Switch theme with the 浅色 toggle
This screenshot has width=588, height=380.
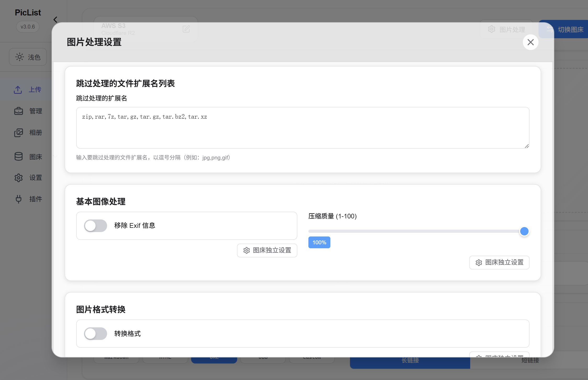tap(28, 57)
